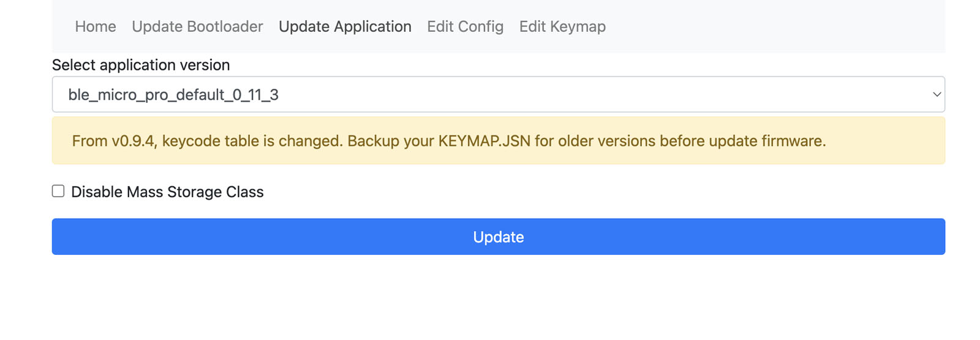This screenshot has width=980, height=340.
Task: Click the selected ble_micro_pro_default_0_11_3 value
Action: point(173,95)
